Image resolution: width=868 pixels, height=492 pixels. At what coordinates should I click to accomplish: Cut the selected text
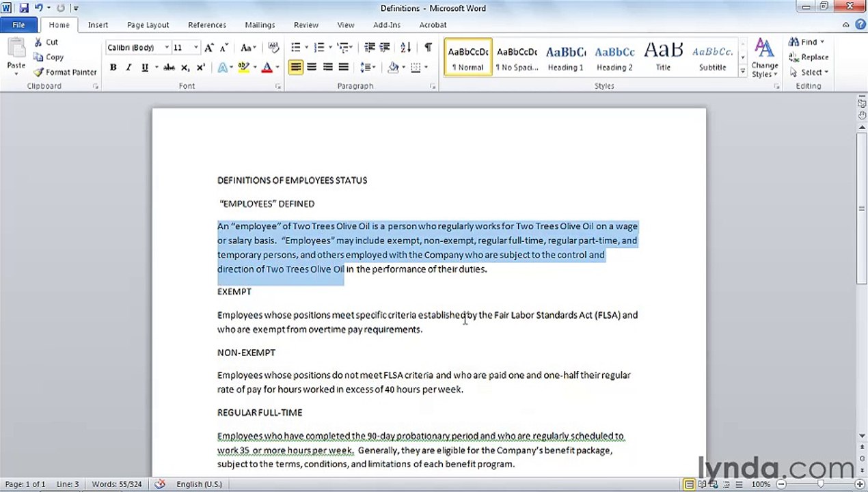46,42
